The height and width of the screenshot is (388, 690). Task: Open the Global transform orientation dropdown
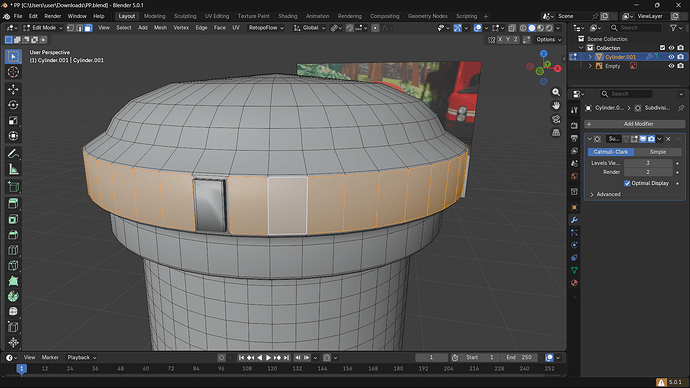(310, 28)
